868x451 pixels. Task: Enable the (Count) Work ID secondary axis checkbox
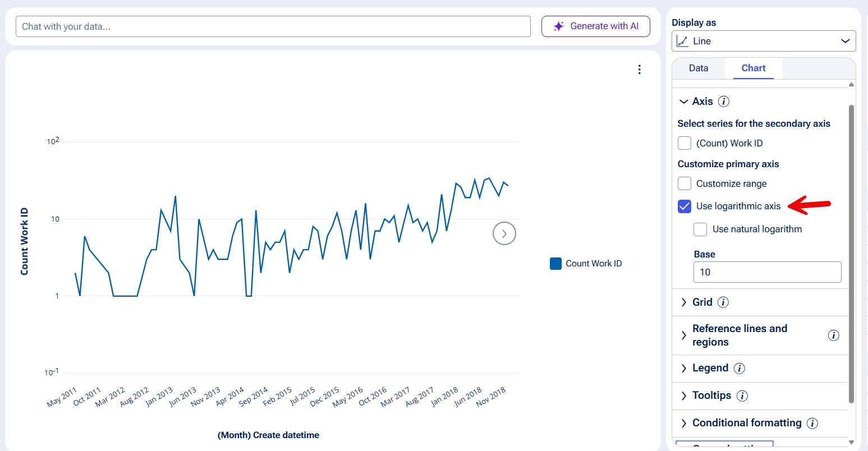[x=685, y=144]
